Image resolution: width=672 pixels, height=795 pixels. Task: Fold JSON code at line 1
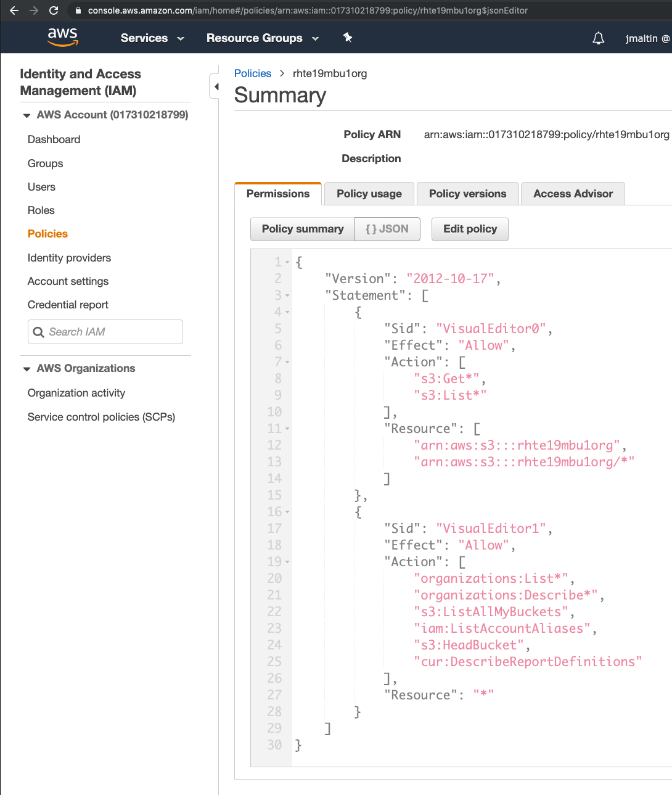point(287,262)
